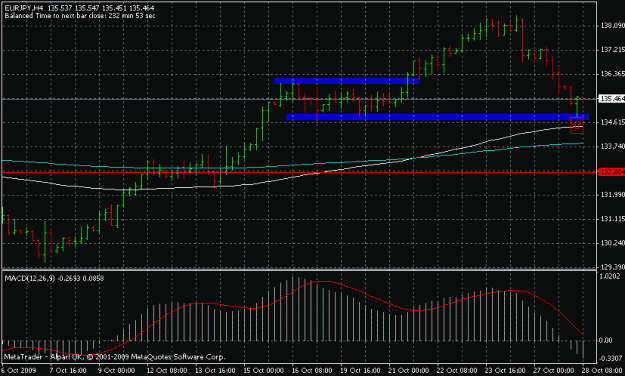This screenshot has height=376, width=625.
Task: Click the 129.390 price axis label
Action: click(613, 266)
